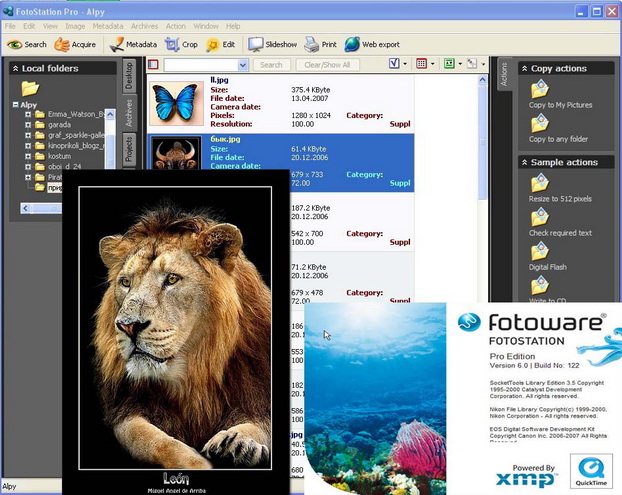This screenshot has height=495, width=622.
Task: Open dropdown arrow beside gray sort icon
Action: [483, 64]
